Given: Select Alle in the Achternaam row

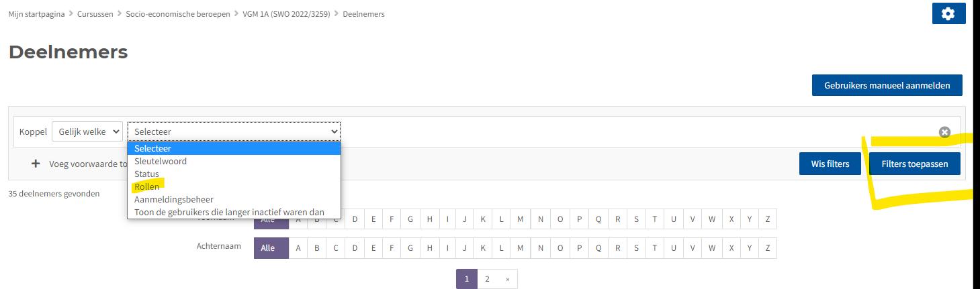Looking at the screenshot, I should pos(268,247).
